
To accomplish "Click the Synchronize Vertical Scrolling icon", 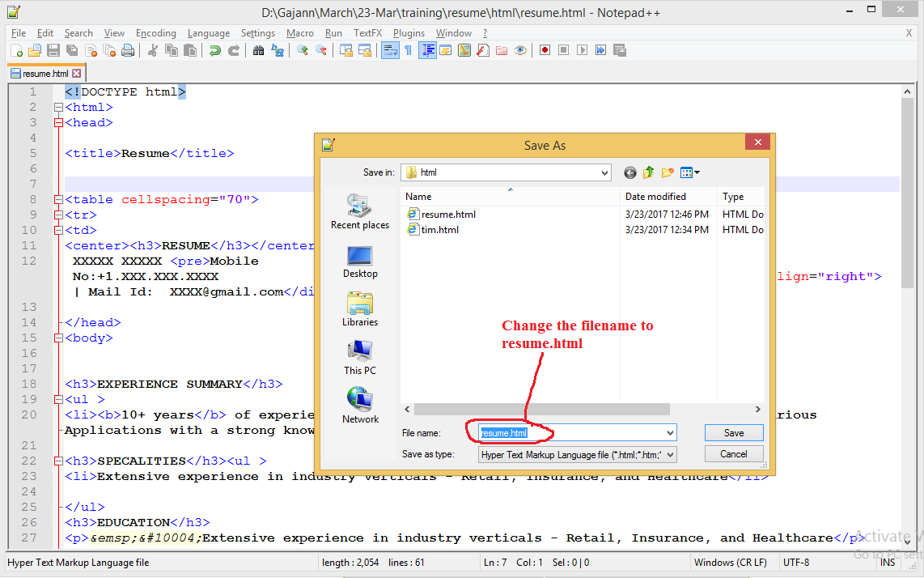I will pos(346,51).
